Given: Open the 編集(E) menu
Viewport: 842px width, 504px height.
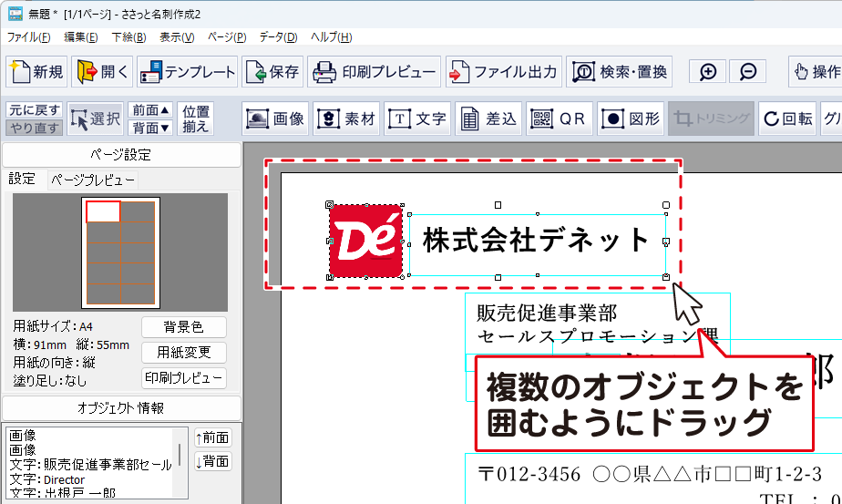Looking at the screenshot, I should point(80,37).
